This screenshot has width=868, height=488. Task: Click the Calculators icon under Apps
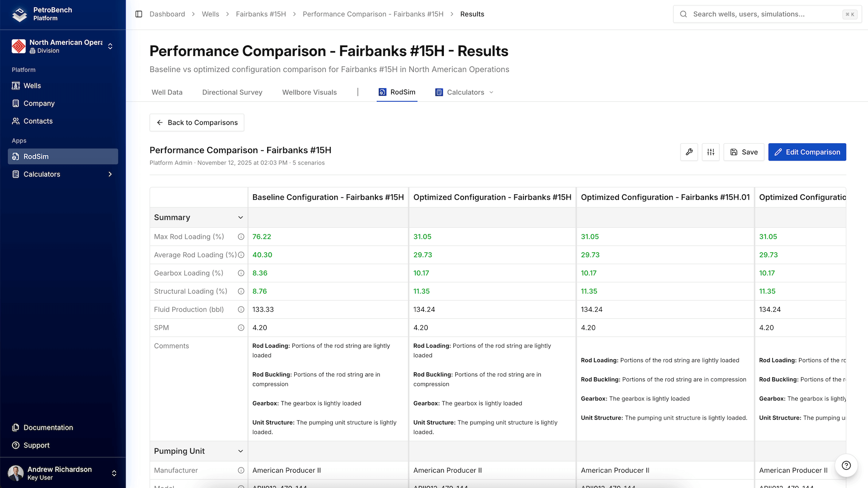point(15,174)
